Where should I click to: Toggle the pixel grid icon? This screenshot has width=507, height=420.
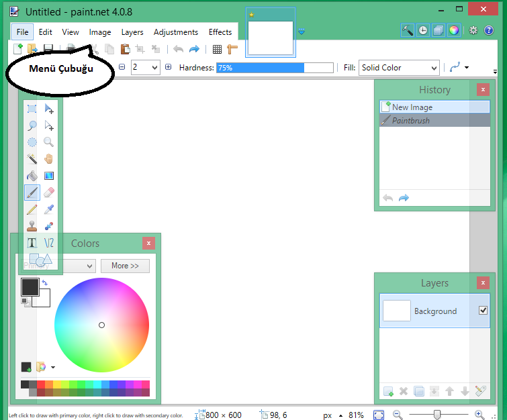[218, 49]
